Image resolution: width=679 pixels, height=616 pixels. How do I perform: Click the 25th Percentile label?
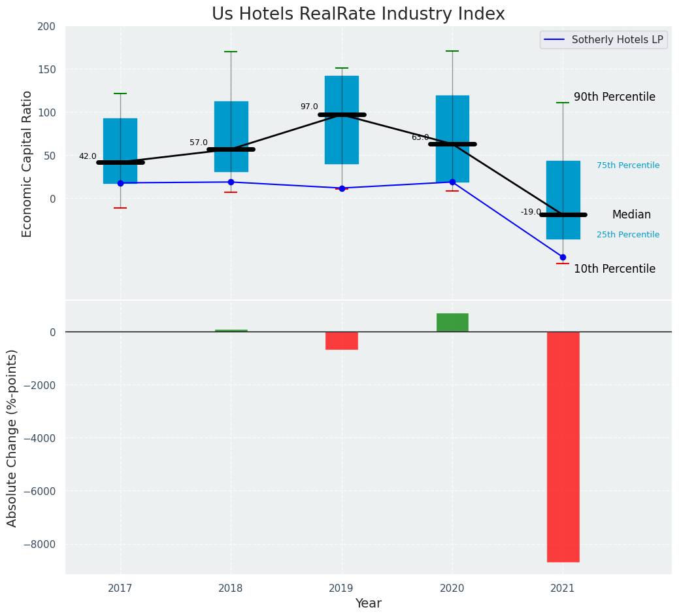tap(628, 235)
